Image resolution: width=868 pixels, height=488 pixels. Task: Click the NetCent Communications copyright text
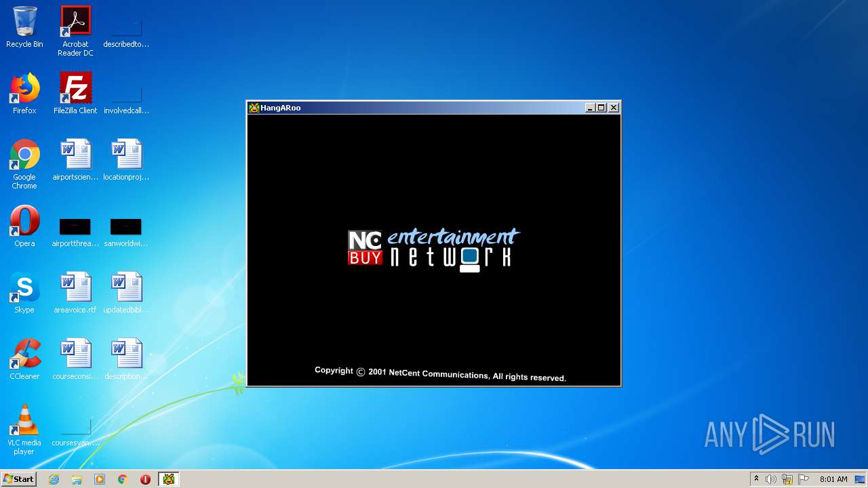coord(440,373)
